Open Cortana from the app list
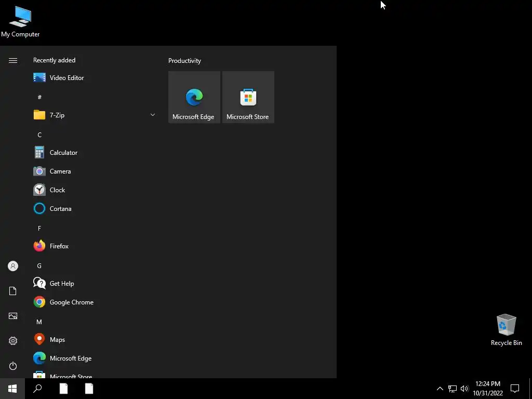Screen dimensions: 532x399 tap(95, 209)
